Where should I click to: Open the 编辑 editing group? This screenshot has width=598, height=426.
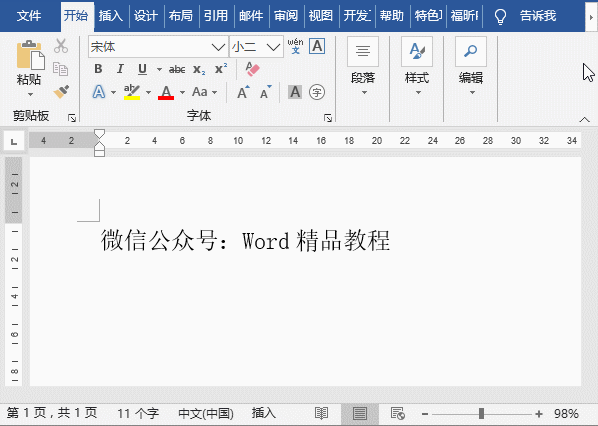point(471,66)
